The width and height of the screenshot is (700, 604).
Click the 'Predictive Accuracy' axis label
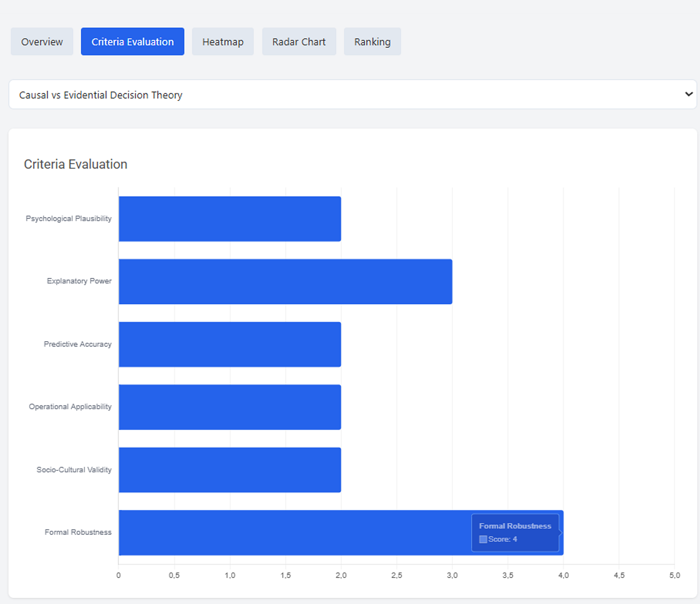point(78,344)
